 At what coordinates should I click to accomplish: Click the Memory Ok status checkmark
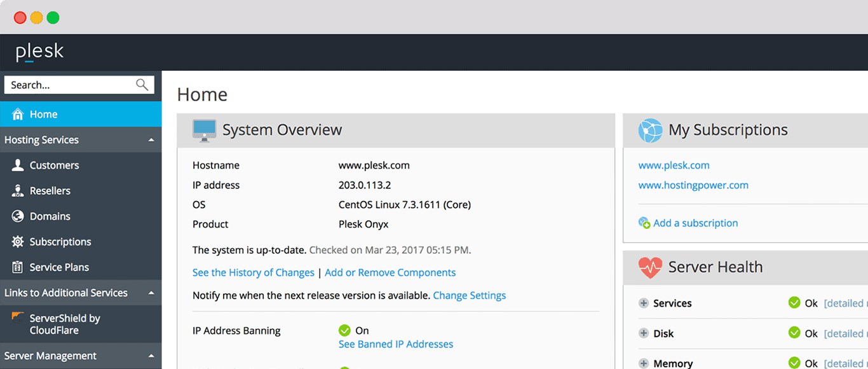click(x=794, y=363)
